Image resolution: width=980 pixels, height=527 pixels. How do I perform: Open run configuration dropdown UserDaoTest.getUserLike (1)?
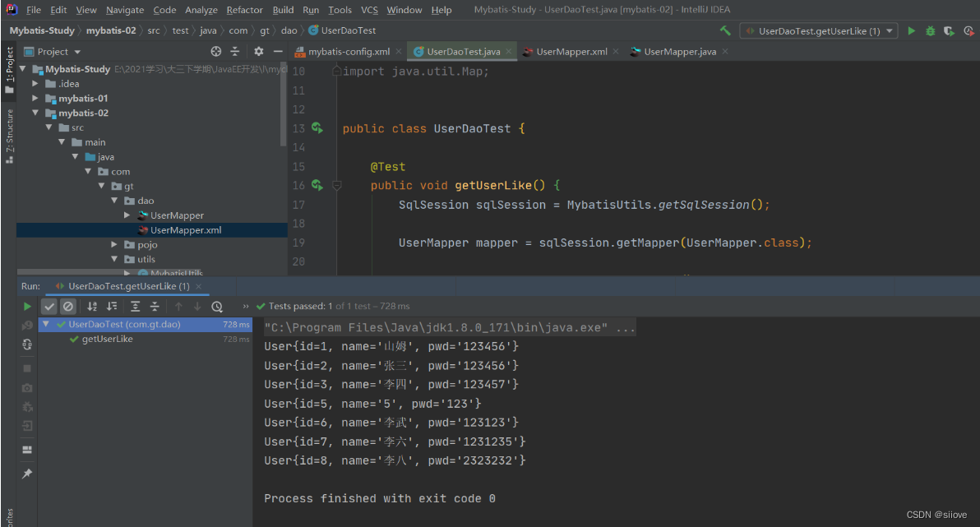click(819, 30)
